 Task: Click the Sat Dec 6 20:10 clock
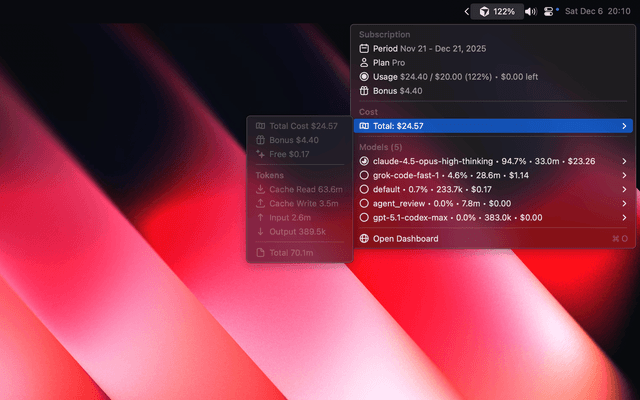coord(597,11)
